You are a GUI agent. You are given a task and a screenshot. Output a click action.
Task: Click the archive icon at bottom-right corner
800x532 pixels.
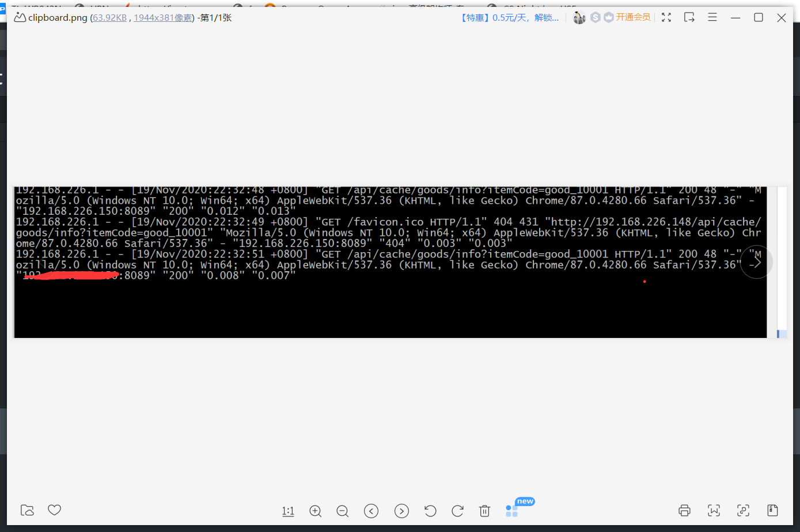point(773,510)
